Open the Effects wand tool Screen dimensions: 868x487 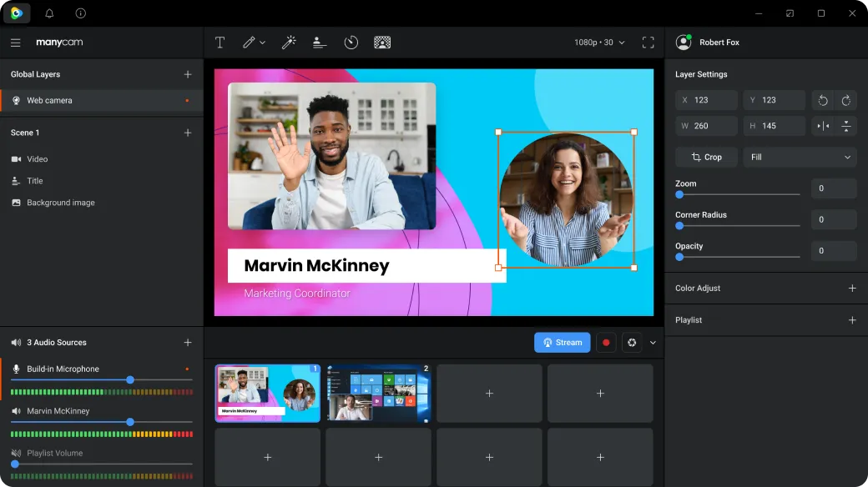(x=289, y=42)
